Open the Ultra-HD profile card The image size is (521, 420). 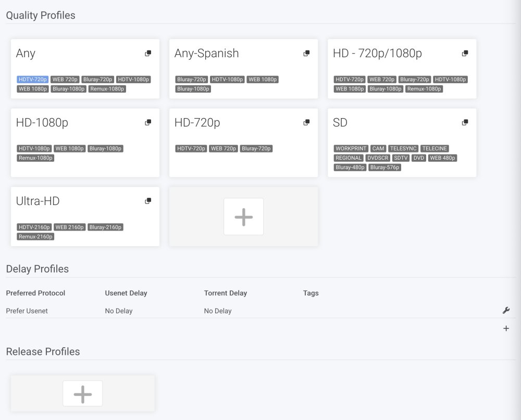85,217
